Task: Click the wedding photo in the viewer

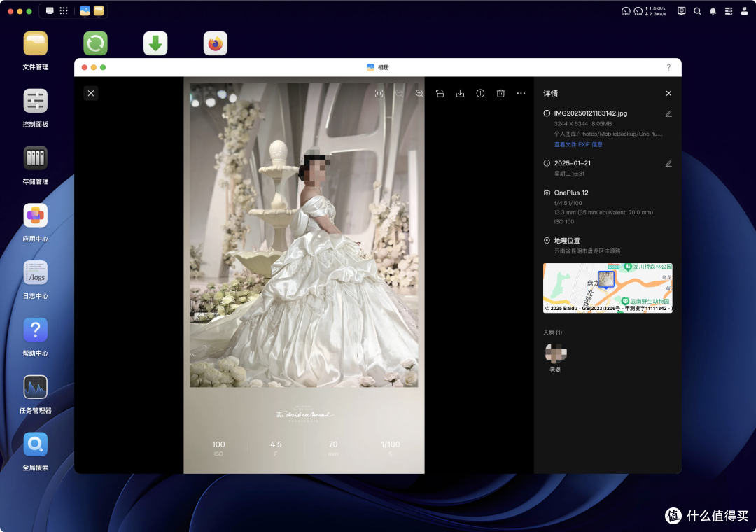Action: 304,275
